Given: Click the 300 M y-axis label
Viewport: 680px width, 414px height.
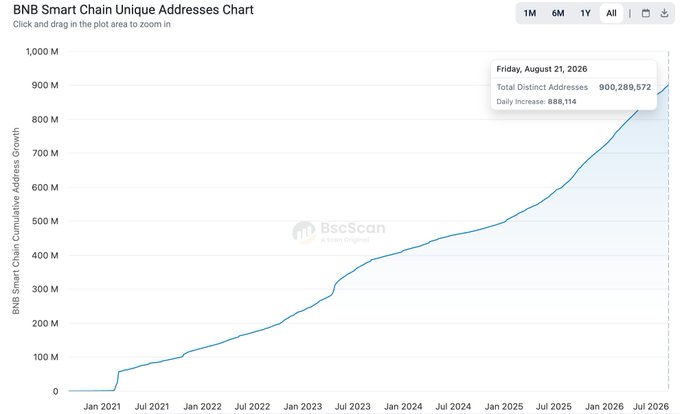Looking at the screenshot, I should [x=45, y=289].
